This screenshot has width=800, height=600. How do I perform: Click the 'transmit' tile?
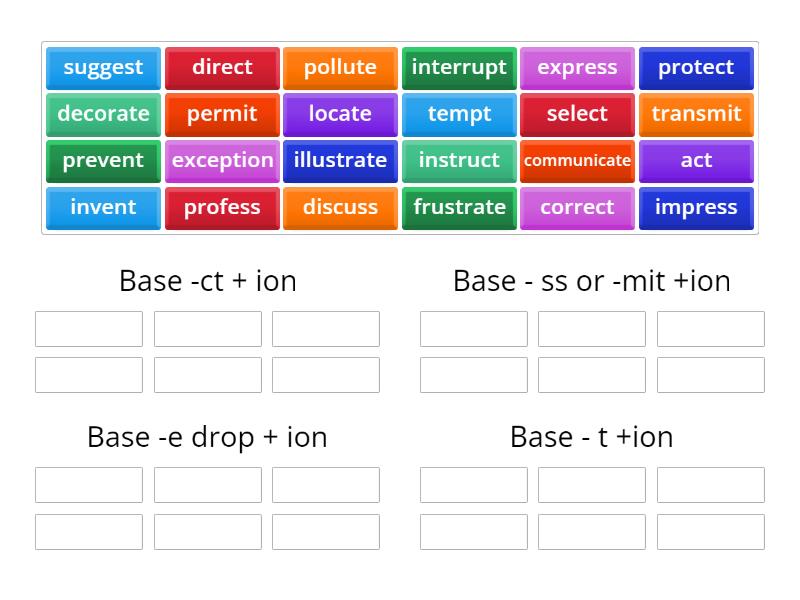point(696,114)
